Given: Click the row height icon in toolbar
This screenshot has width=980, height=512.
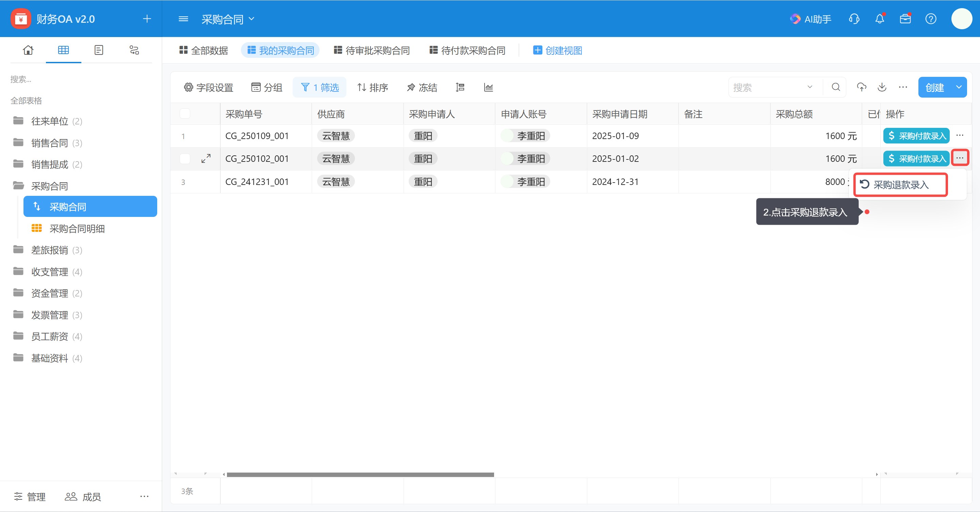Looking at the screenshot, I should tap(460, 87).
